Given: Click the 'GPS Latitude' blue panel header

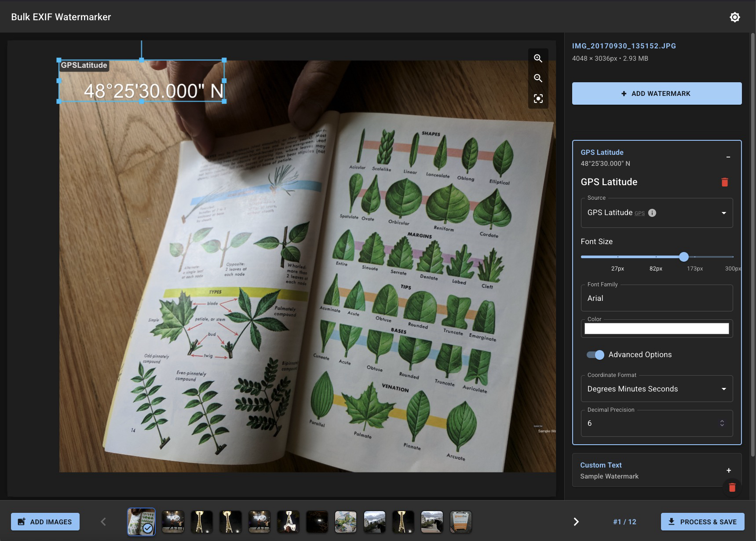Looking at the screenshot, I should (x=602, y=152).
